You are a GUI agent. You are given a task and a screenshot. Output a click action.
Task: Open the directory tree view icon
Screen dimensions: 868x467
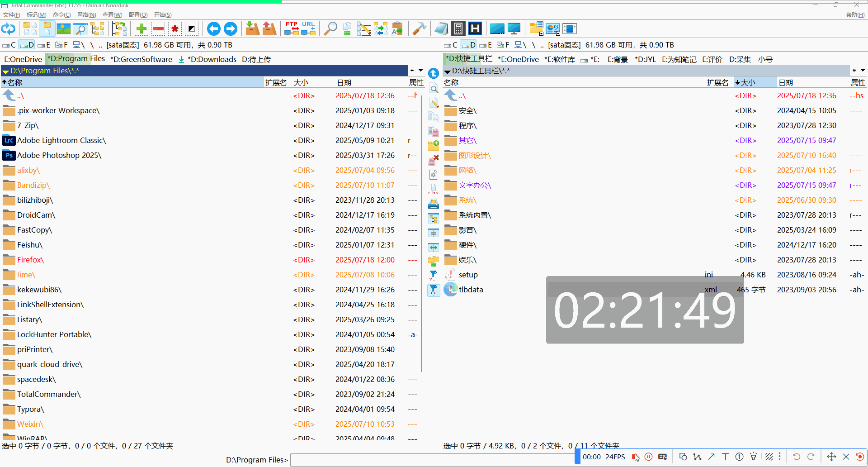point(97,29)
